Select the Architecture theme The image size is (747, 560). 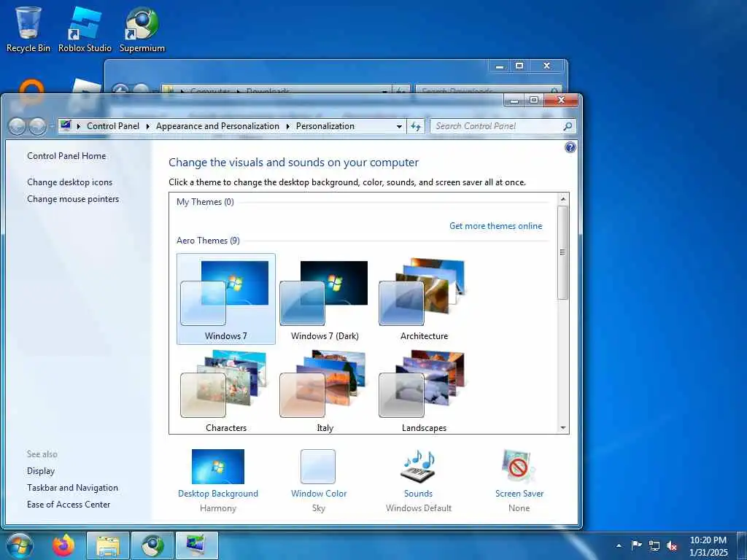[x=424, y=298]
